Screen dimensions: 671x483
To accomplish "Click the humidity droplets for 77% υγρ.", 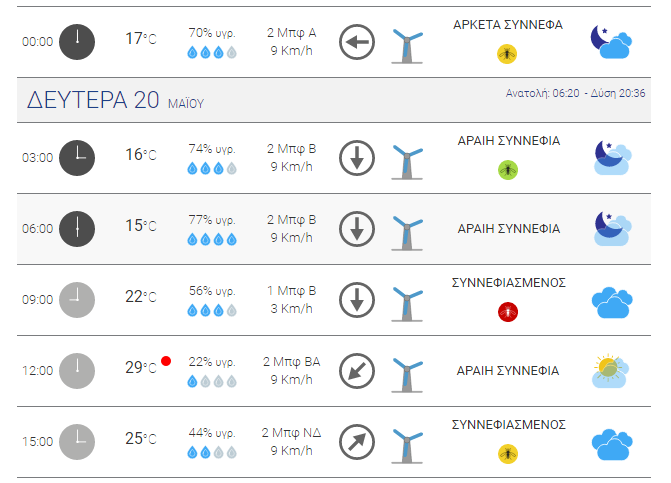I will [212, 239].
